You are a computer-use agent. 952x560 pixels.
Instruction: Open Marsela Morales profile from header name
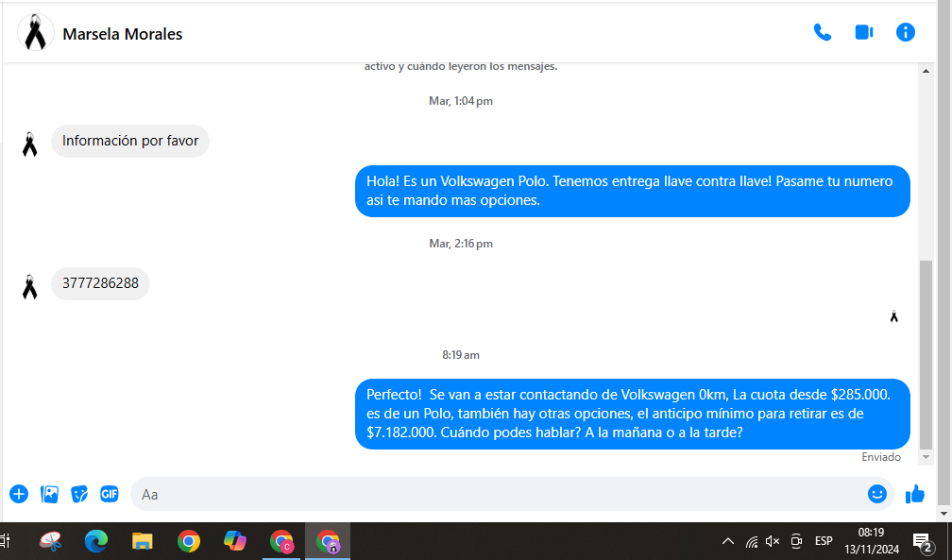tap(122, 34)
